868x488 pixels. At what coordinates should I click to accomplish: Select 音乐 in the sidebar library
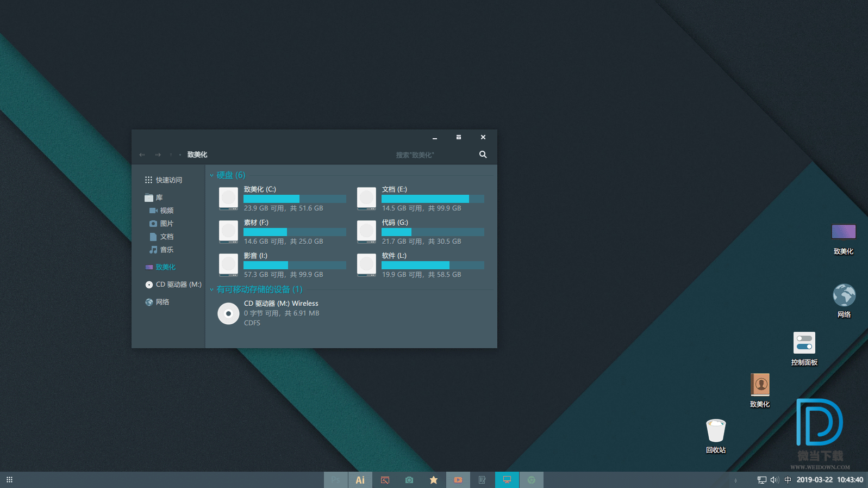pos(166,250)
